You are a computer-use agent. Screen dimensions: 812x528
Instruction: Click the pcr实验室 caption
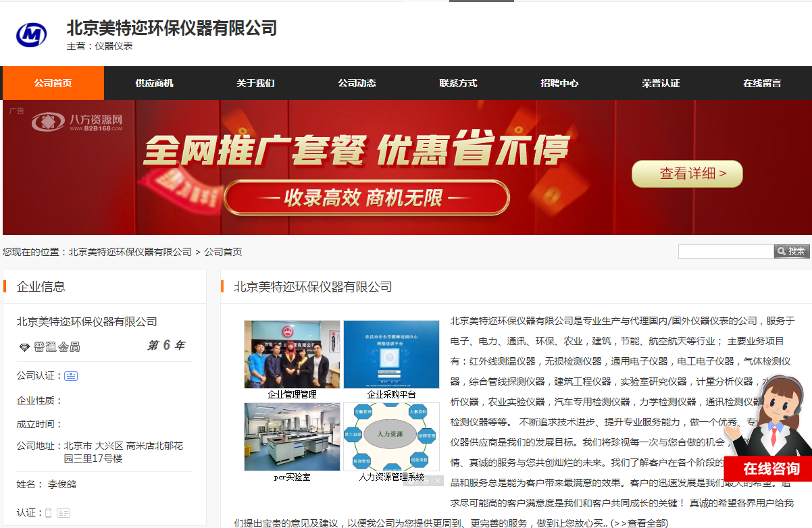[x=293, y=477]
